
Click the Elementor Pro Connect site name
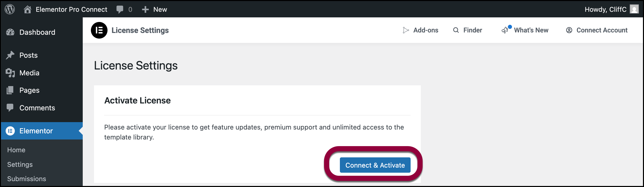click(x=71, y=9)
